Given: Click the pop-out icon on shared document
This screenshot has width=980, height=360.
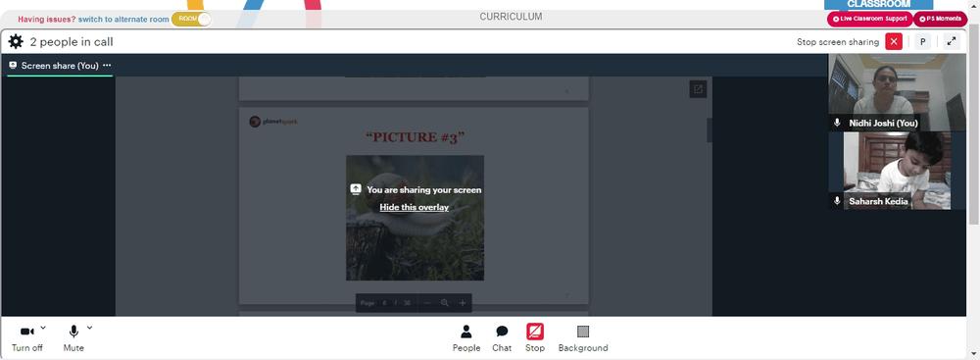Looking at the screenshot, I should click(x=698, y=89).
